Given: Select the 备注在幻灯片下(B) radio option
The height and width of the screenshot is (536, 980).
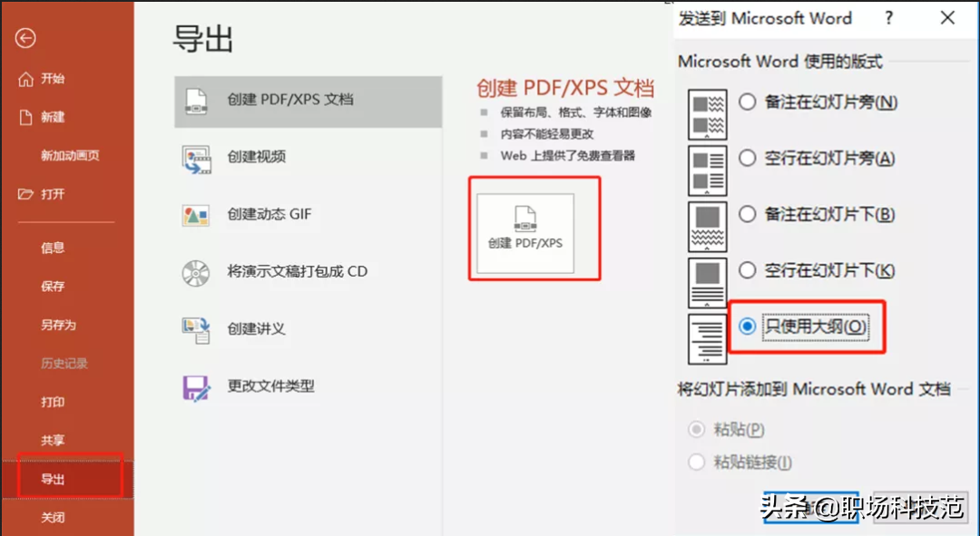Looking at the screenshot, I should coord(748,214).
